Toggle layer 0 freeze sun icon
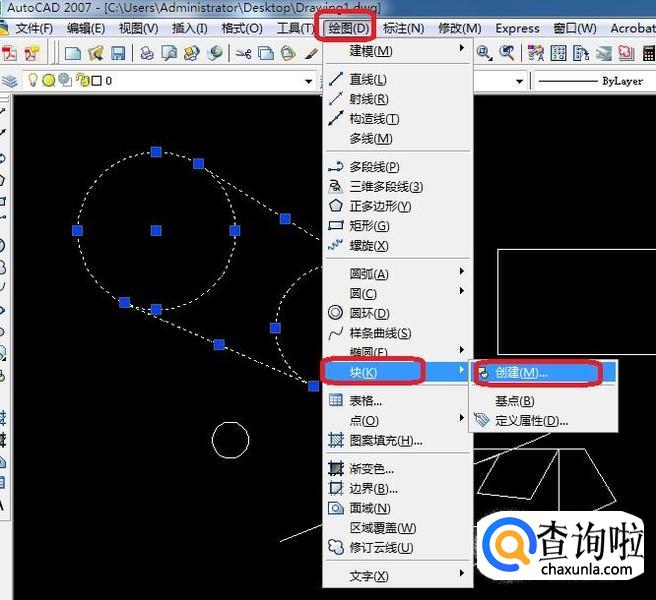Image resolution: width=656 pixels, height=600 pixels. pyautogui.click(x=49, y=80)
